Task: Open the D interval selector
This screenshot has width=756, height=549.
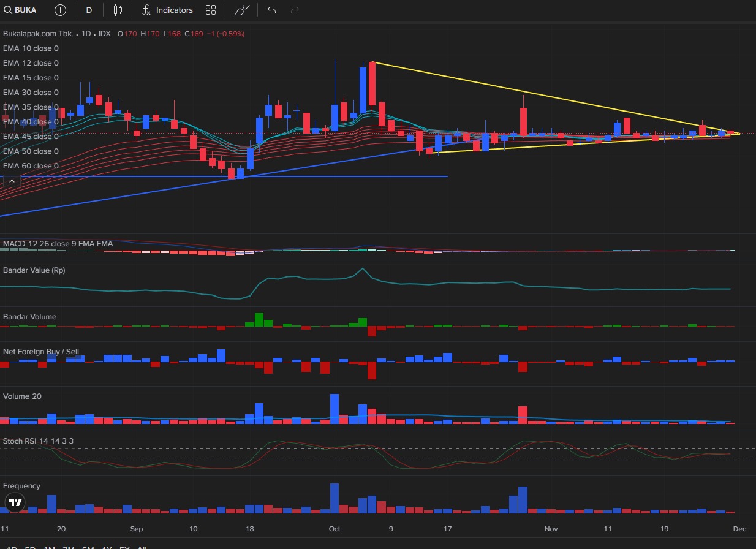Action: [89, 10]
